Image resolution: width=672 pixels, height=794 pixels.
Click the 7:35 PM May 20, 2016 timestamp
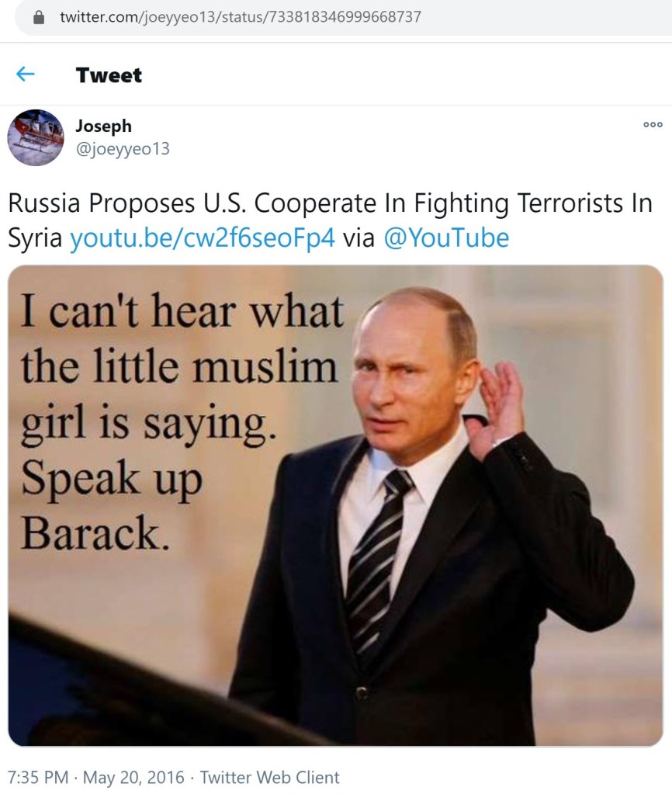coord(96,777)
